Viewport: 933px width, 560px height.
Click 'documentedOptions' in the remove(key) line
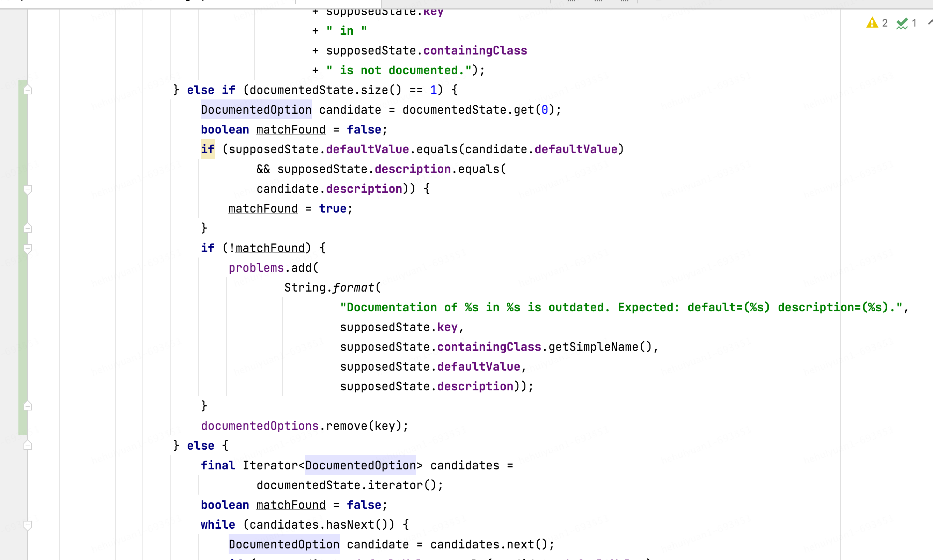point(260,426)
